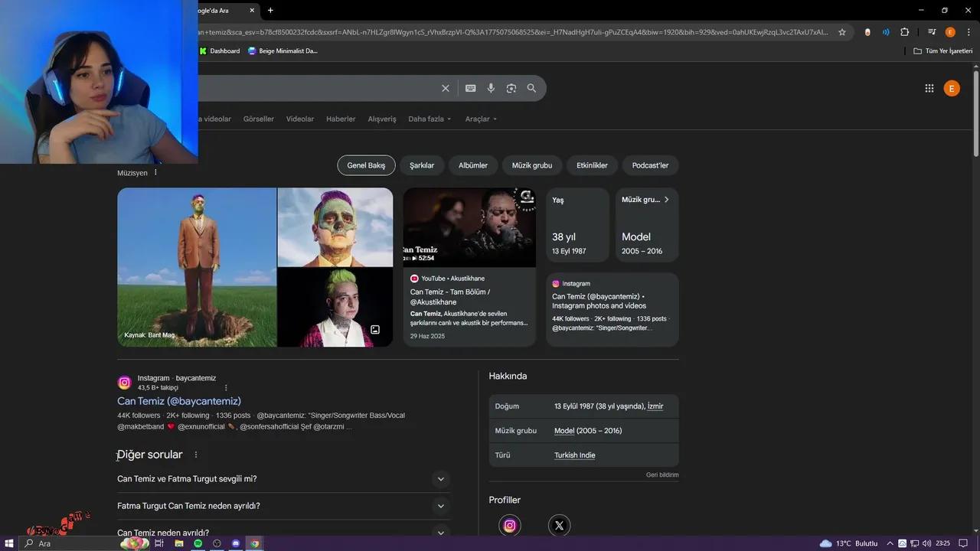Select the Genel Bakış chip
Viewport: 980px width, 551px height.
[x=366, y=165]
